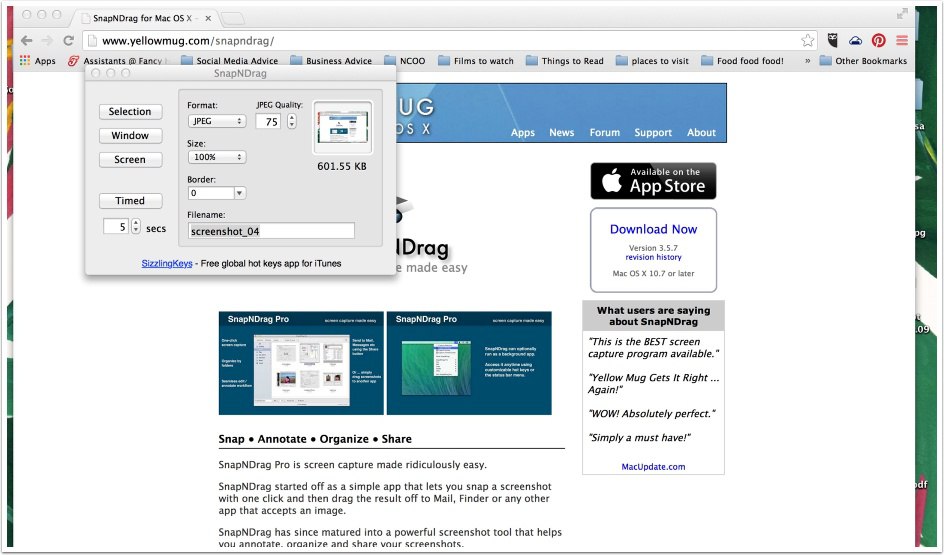Click the screenshot preview thumbnail in SnapNDrag
Image resolution: width=944 pixels, height=555 pixels.
coord(343,128)
